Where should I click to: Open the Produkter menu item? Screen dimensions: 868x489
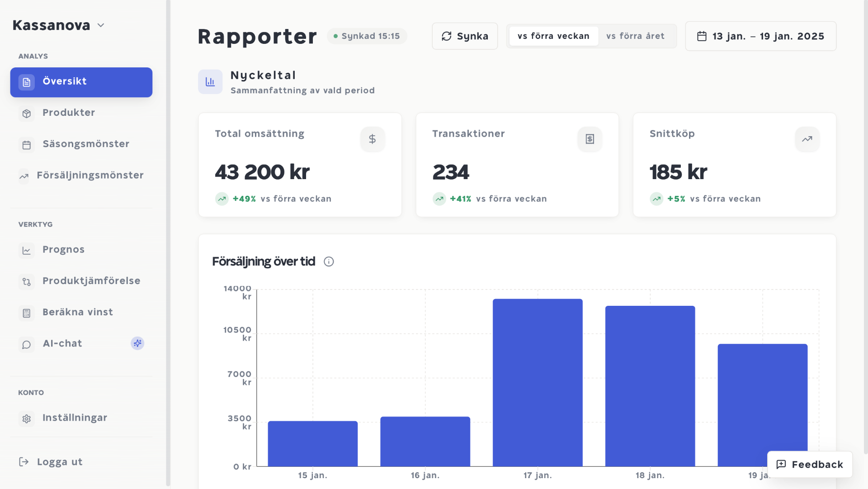click(69, 113)
